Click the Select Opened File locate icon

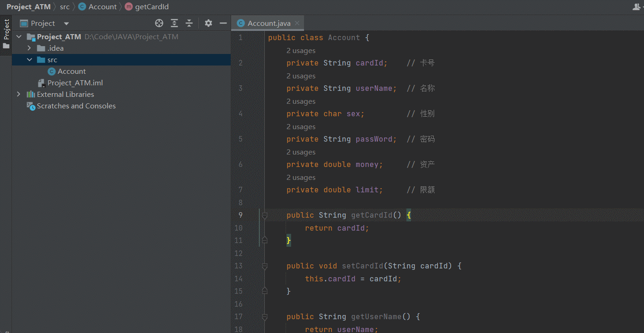point(159,23)
